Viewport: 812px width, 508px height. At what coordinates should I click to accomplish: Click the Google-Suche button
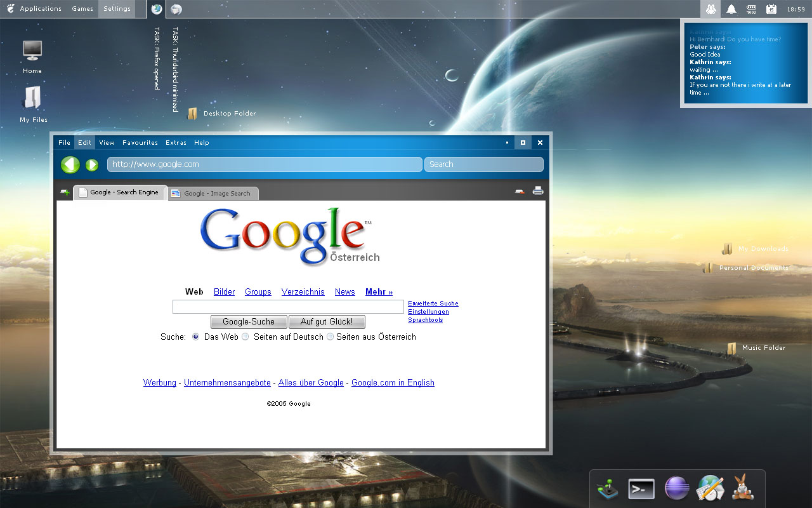(249, 322)
